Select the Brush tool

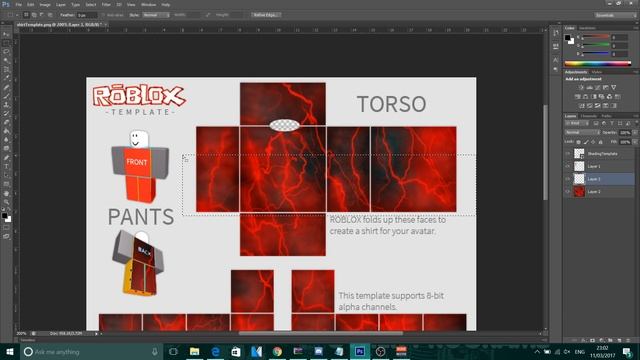click(6, 96)
